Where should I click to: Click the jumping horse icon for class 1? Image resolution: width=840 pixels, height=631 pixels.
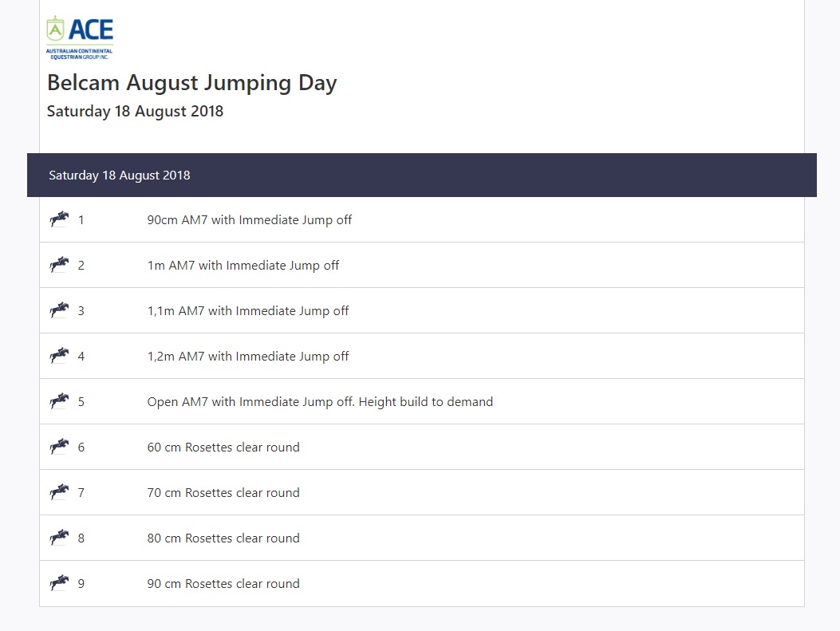click(60, 219)
